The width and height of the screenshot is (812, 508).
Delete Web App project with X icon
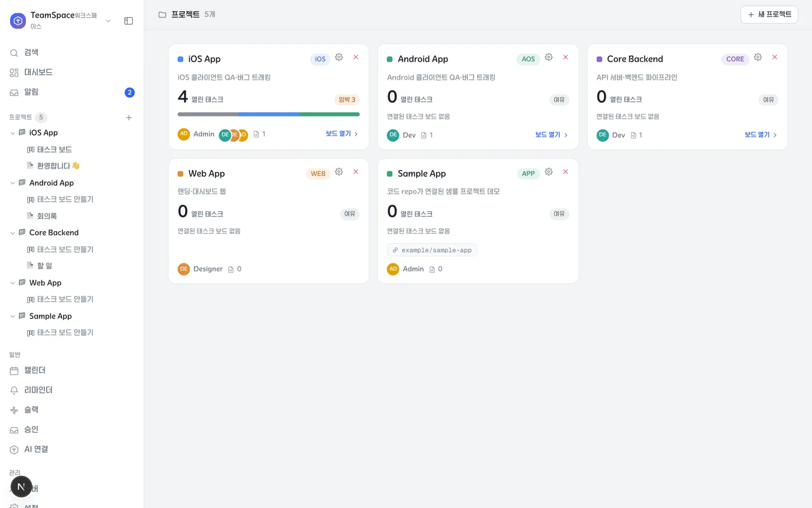click(356, 172)
